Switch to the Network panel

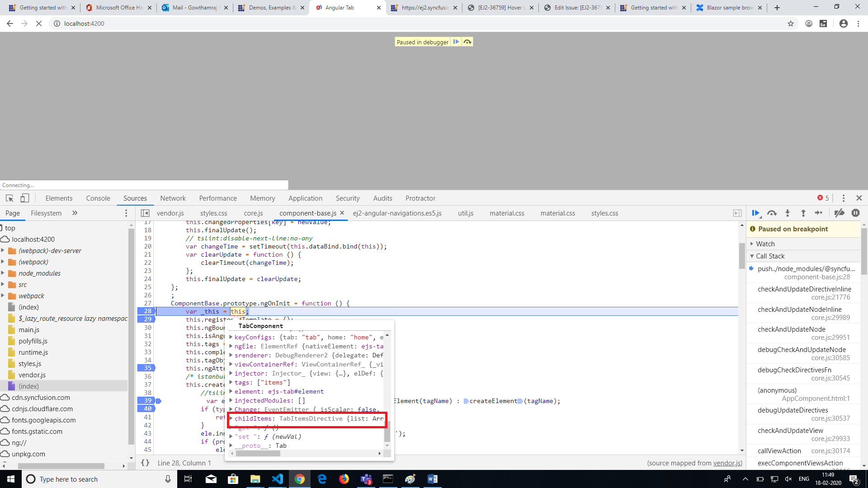(173, 198)
